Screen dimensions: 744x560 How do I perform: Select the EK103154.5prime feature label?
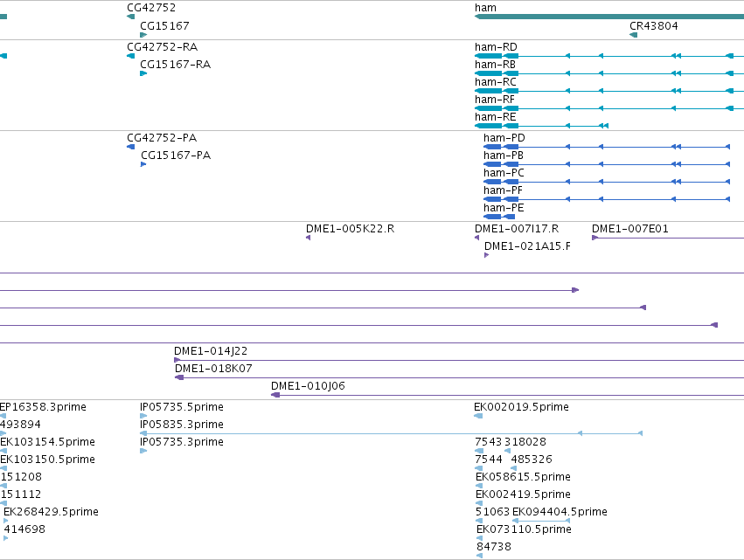point(48,442)
